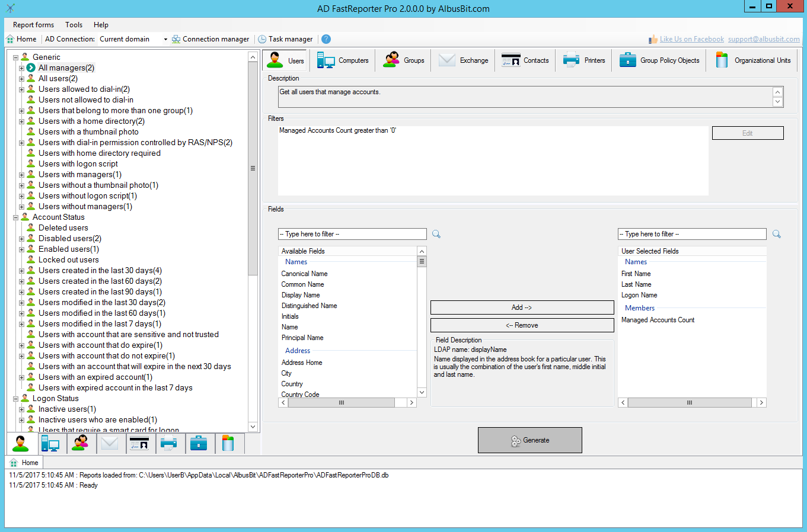Expand the Disabled users(2) node
807x532 pixels.
click(x=22, y=239)
